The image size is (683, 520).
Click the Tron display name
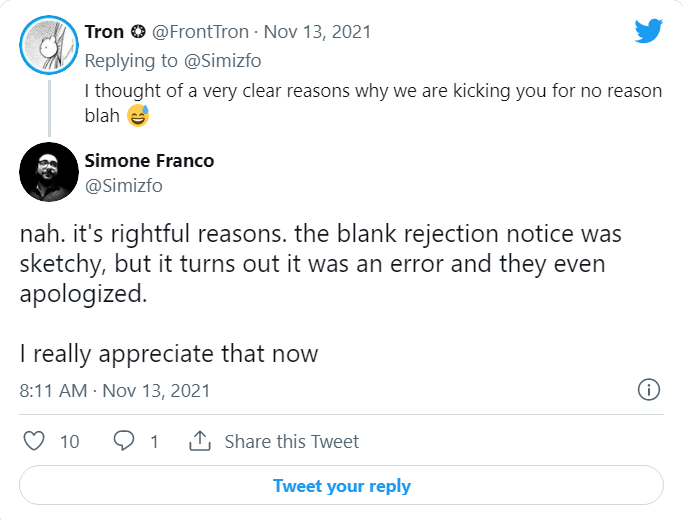pos(104,32)
